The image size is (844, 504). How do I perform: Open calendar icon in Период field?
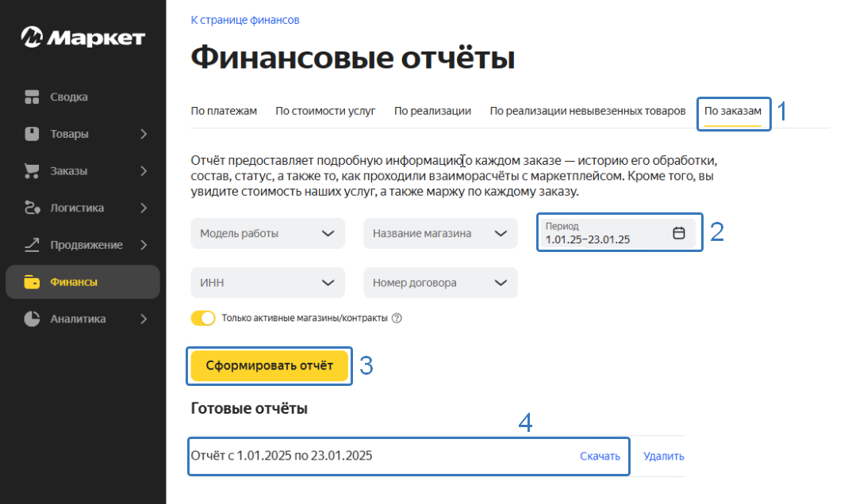(678, 233)
